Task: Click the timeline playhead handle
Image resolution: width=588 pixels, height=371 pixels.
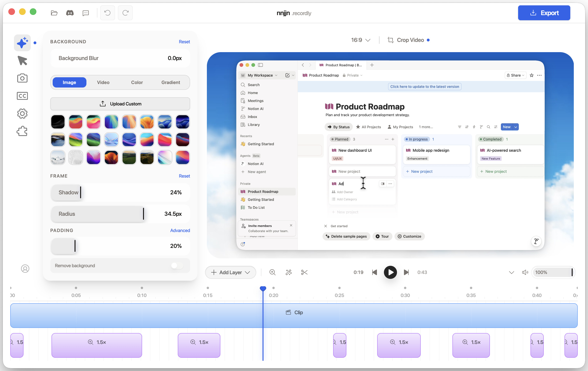Action: 263,289
